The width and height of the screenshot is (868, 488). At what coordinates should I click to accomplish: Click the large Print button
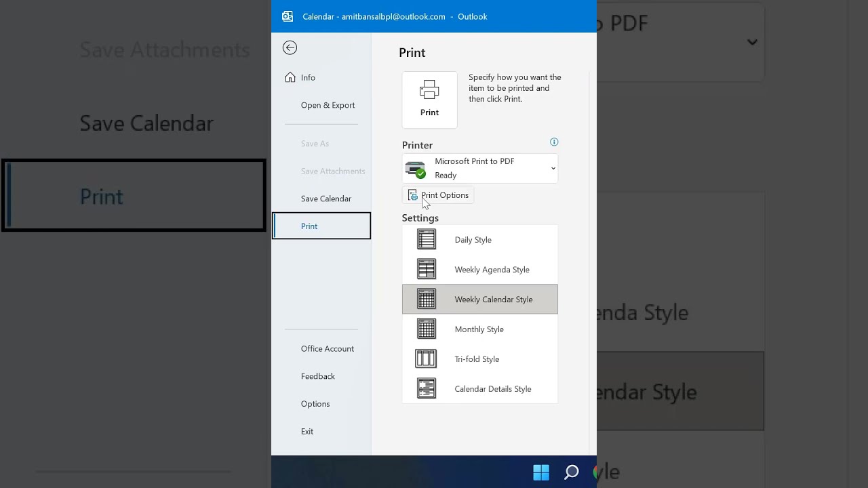click(429, 100)
